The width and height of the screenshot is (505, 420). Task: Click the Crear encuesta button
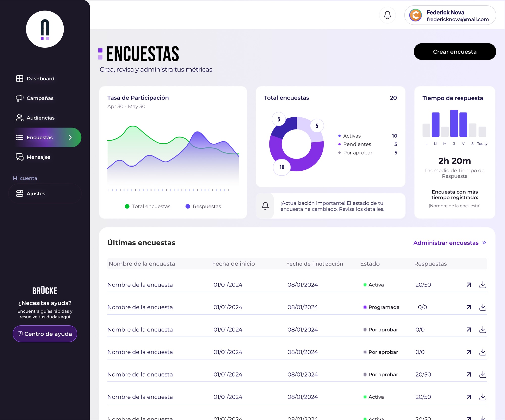455,51
